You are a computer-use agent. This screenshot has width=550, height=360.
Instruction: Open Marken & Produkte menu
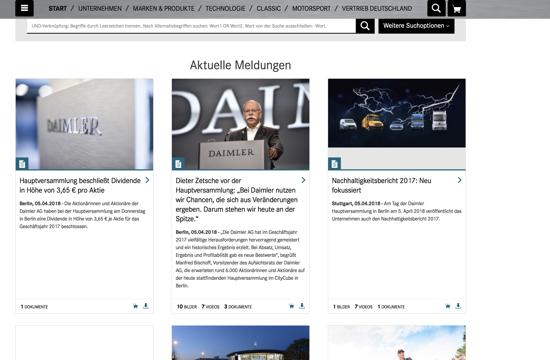163,8
